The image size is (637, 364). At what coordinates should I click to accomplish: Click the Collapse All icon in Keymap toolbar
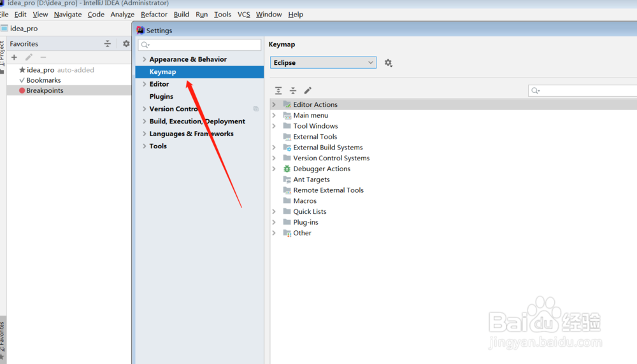(x=293, y=90)
